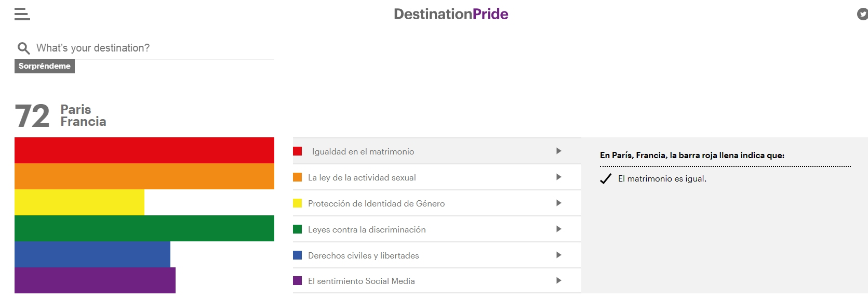
Task: Select El sentimiento Social Media item
Action: (361, 281)
